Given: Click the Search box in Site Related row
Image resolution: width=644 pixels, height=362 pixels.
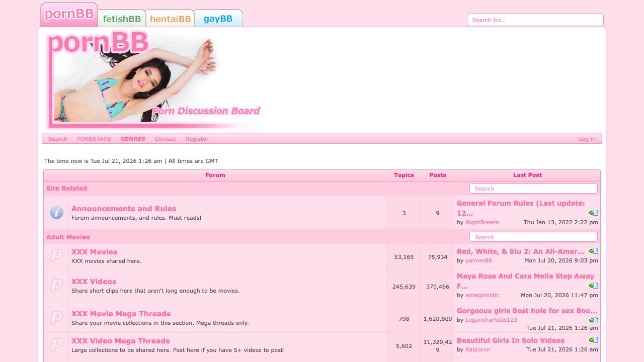Looking at the screenshot, I should [x=533, y=189].
